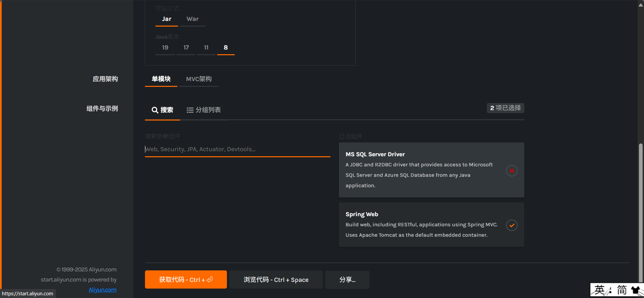Viewport: 644px width, 298px height.
Task: Switch to 分组列表 tab
Action: click(x=204, y=110)
